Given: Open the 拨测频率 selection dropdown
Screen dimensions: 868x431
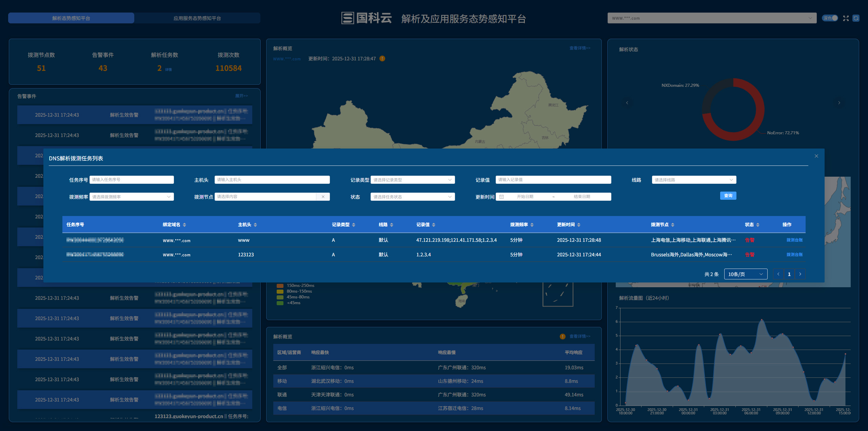Looking at the screenshot, I should 132,197.
